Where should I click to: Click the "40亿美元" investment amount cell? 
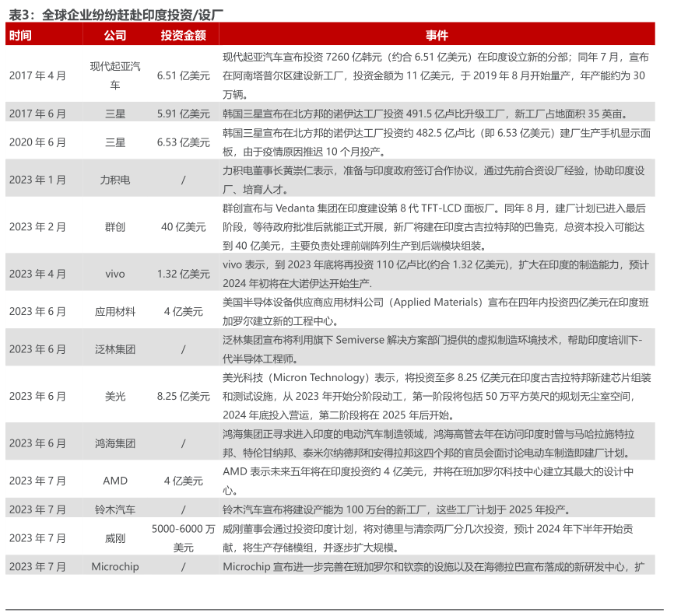click(x=183, y=226)
